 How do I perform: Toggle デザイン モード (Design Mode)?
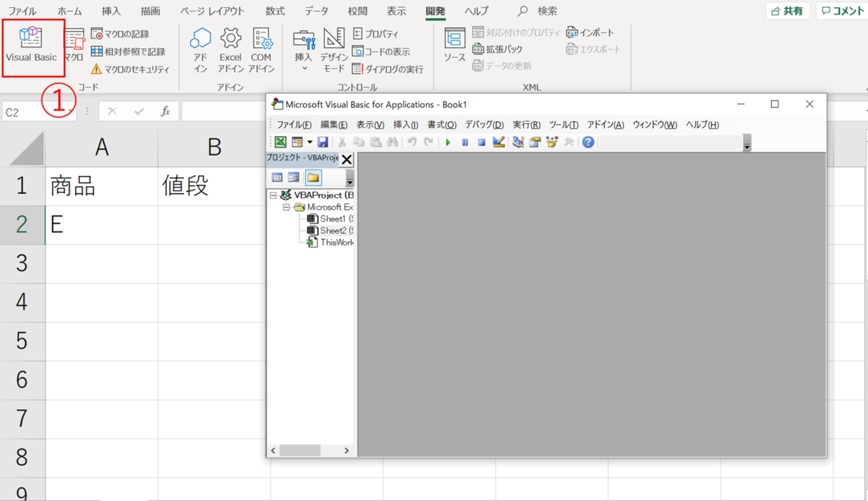(x=333, y=51)
